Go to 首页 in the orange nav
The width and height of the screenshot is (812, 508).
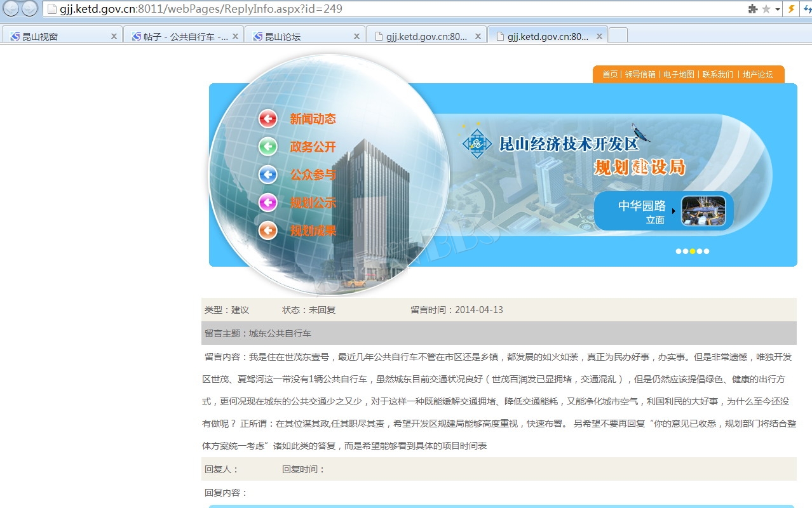tap(610, 74)
